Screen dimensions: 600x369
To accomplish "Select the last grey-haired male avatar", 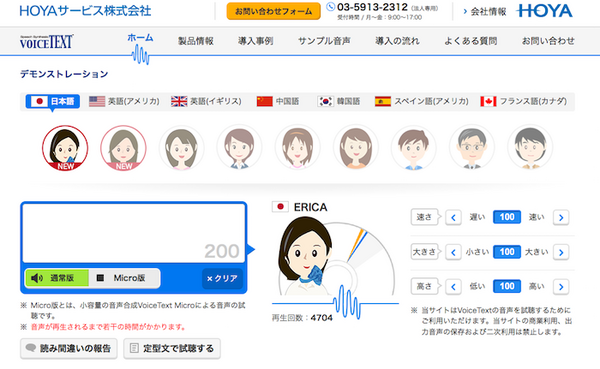I will 530,148.
